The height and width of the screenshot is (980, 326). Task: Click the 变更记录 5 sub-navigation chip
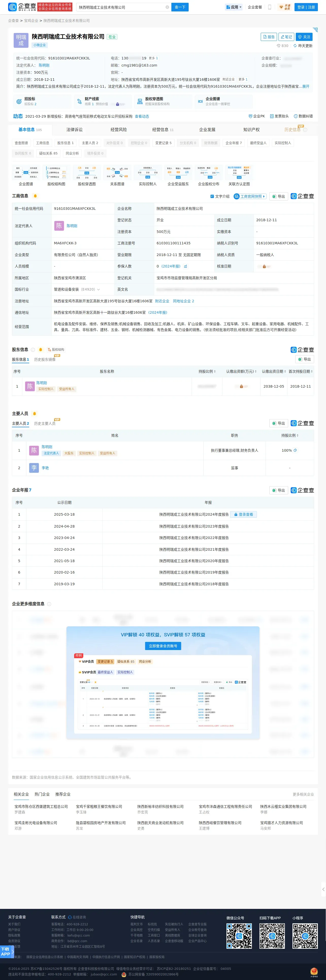coord(163,143)
